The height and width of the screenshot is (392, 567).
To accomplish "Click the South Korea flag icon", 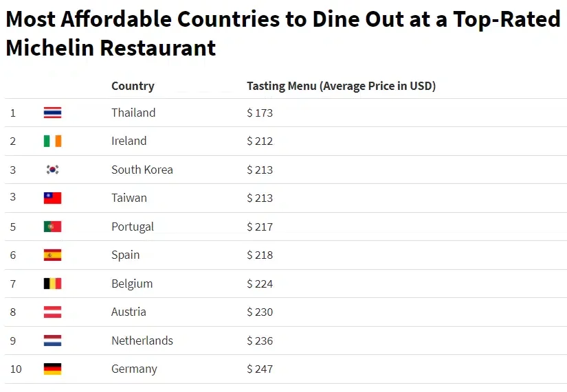I will [52, 170].
